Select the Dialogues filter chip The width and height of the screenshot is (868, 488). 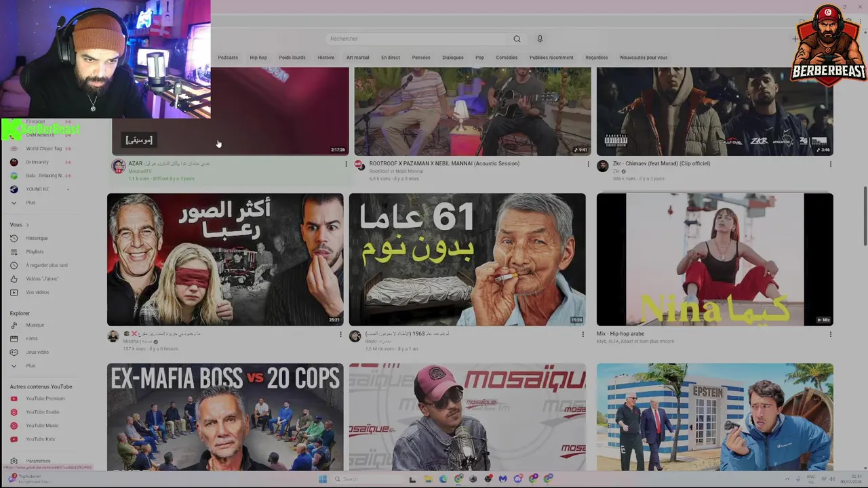point(453,58)
